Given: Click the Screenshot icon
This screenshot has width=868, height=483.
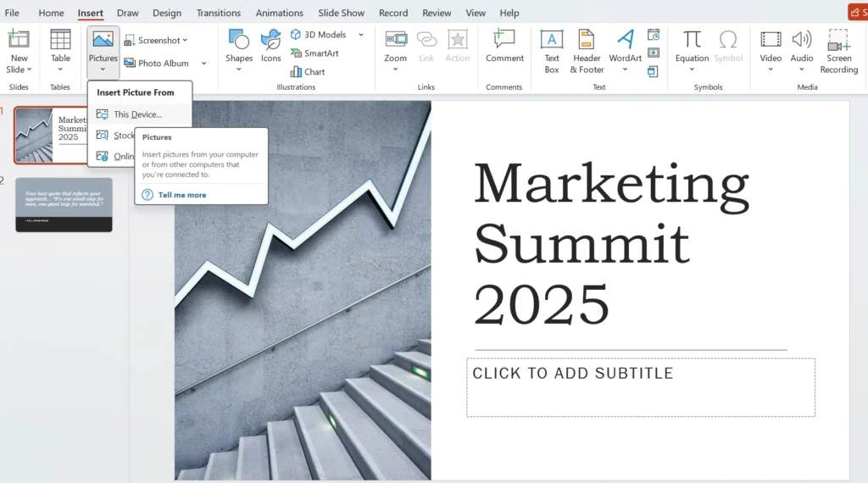Looking at the screenshot, I should coord(130,41).
